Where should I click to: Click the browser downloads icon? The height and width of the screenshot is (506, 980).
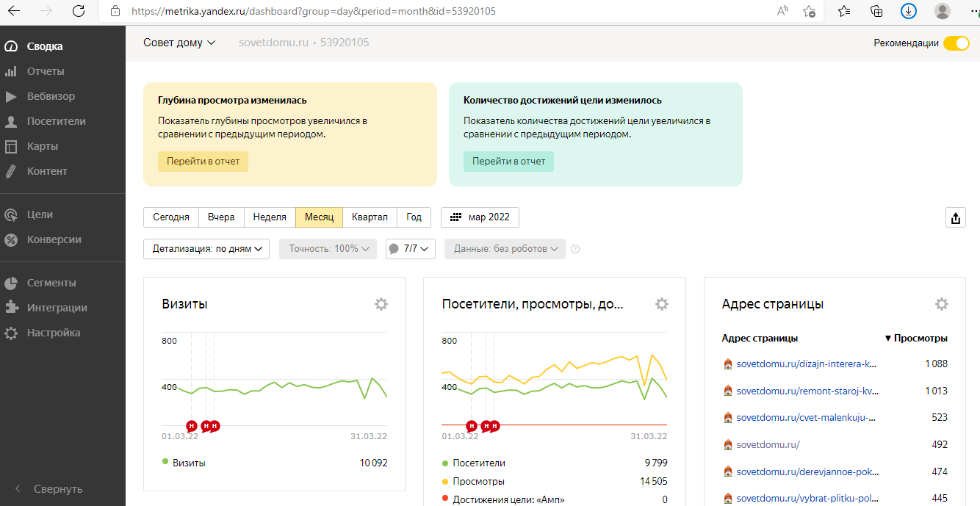point(909,11)
